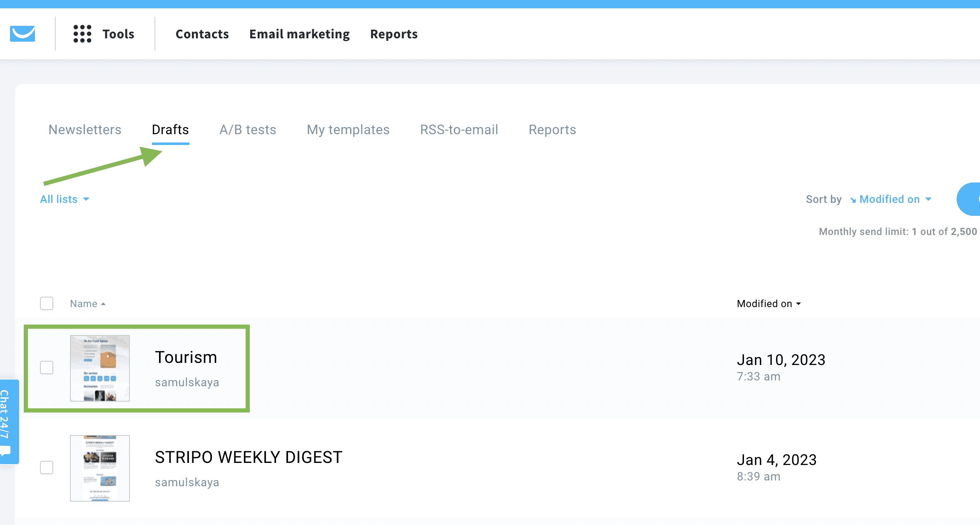Screen dimensions: 980x525
Task: Toggle checkbox next to STRIPO WEEKLY DIGEST
Action: pyautogui.click(x=46, y=467)
